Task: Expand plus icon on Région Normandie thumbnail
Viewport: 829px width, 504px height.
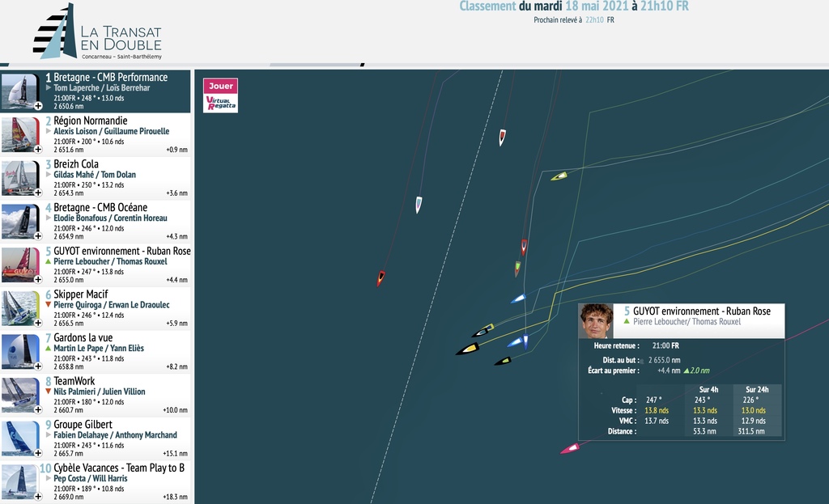Action: pyautogui.click(x=38, y=149)
